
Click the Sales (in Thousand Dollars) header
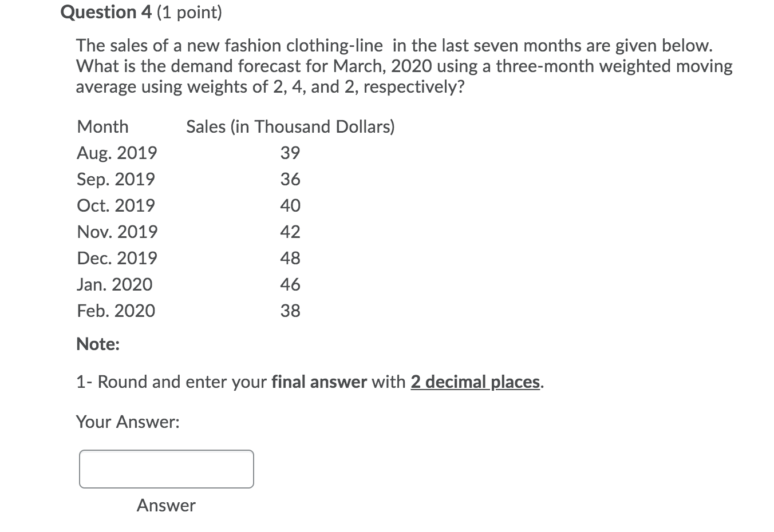click(x=290, y=126)
